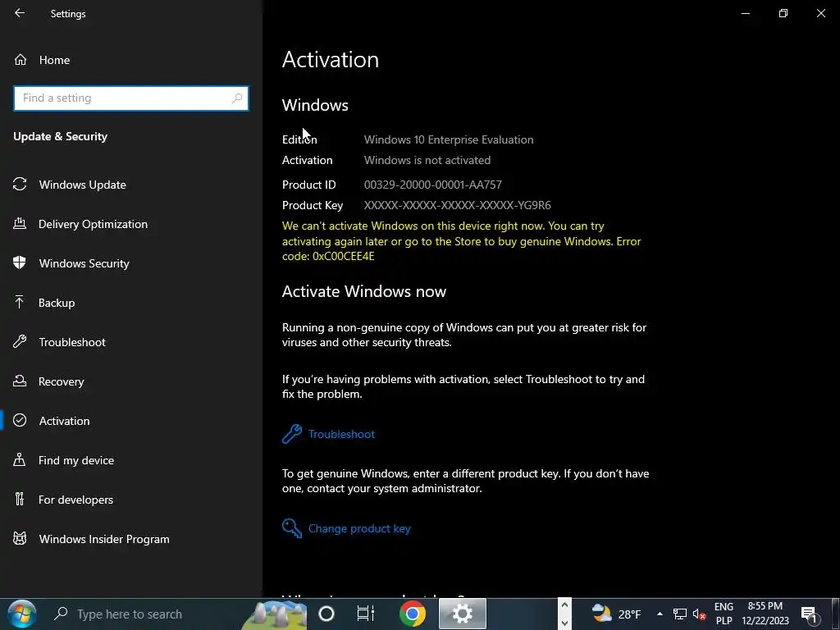This screenshot has width=840, height=630.
Task: Click the key icon beside Change product key
Action: point(292,528)
